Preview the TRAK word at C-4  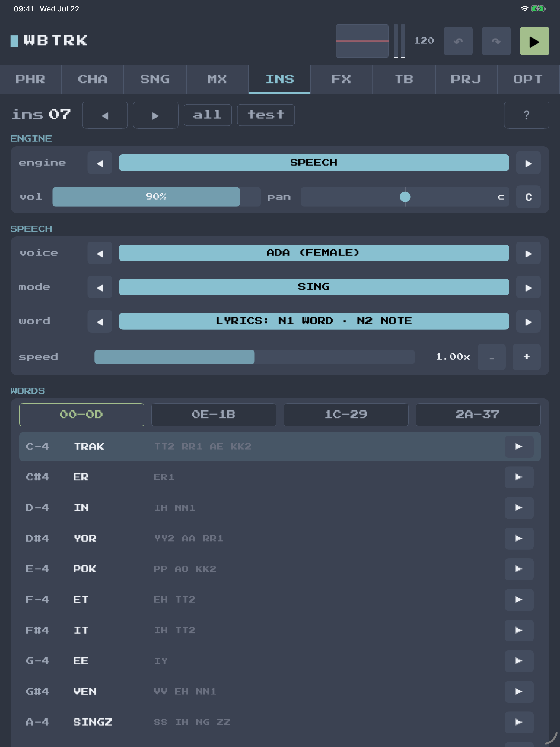click(519, 447)
